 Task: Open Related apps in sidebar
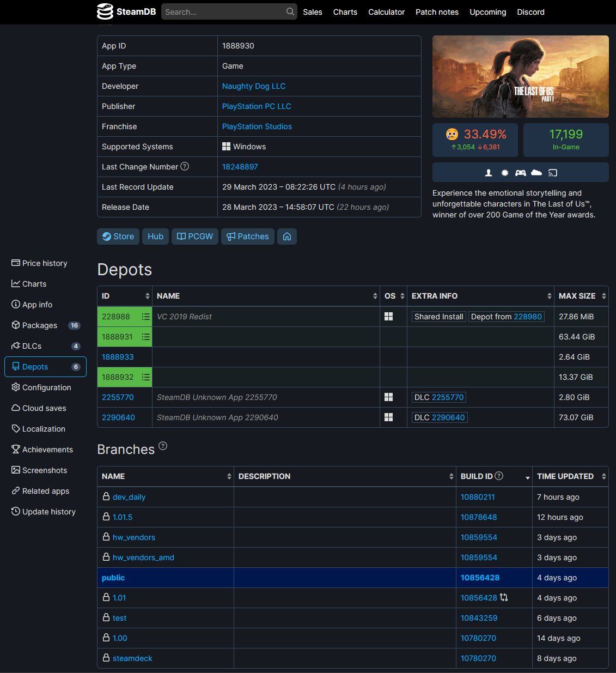click(x=45, y=491)
